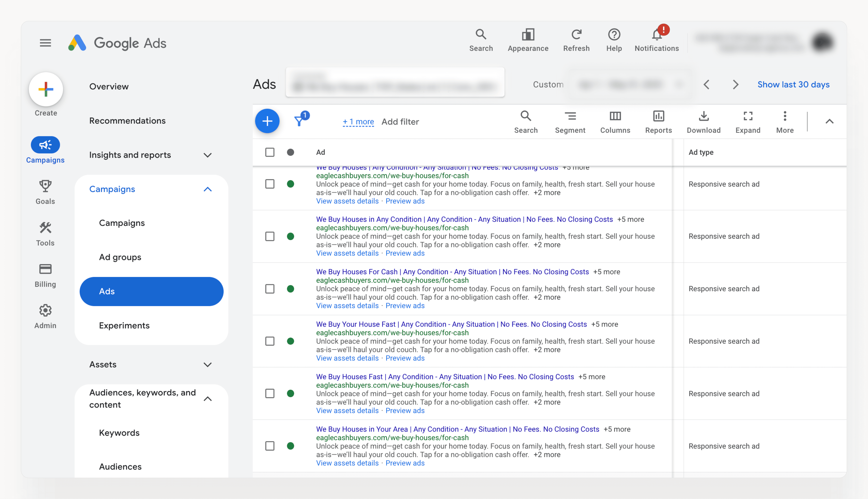
Task: Click the Download icon above the table
Action: 704,116
